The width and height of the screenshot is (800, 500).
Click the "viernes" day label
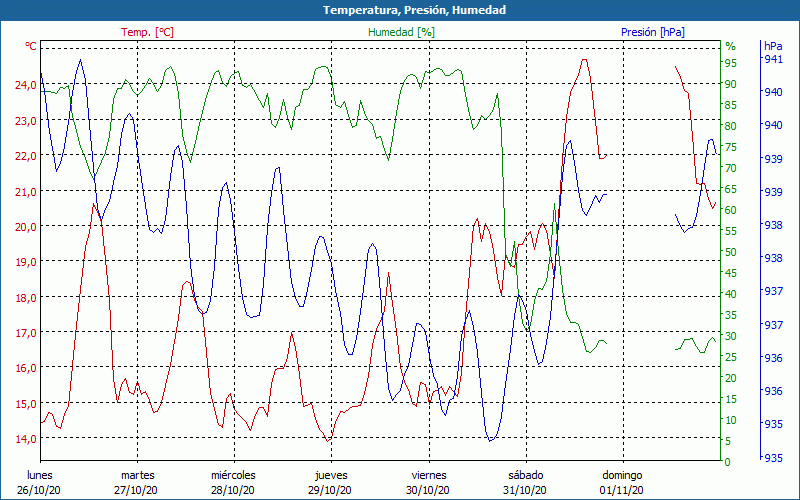429,476
